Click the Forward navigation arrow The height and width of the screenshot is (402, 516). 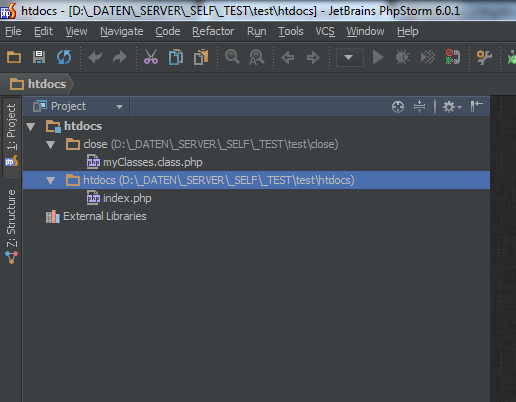[313, 58]
